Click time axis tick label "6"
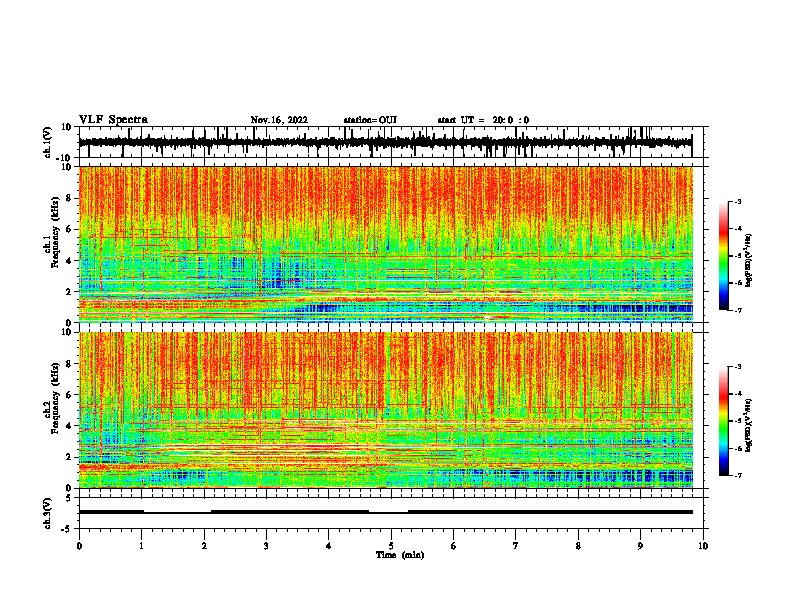792x612 pixels. [454, 546]
